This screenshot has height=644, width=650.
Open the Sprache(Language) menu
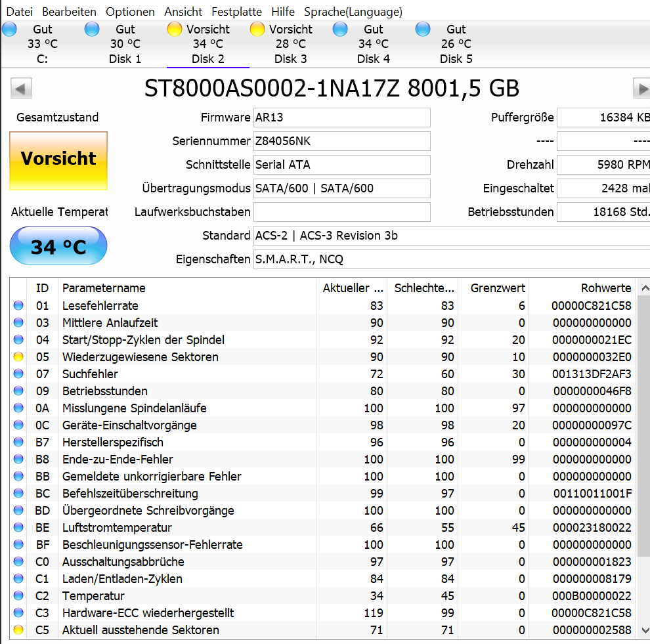[x=353, y=12]
